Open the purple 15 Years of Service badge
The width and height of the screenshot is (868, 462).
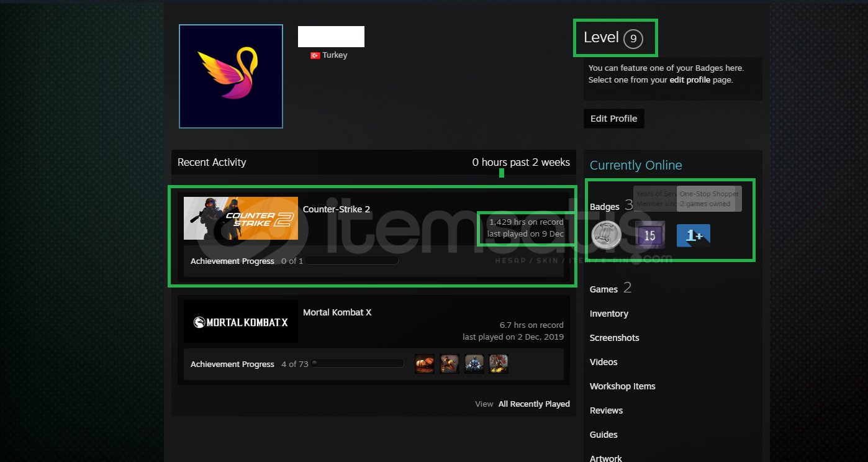click(x=649, y=235)
